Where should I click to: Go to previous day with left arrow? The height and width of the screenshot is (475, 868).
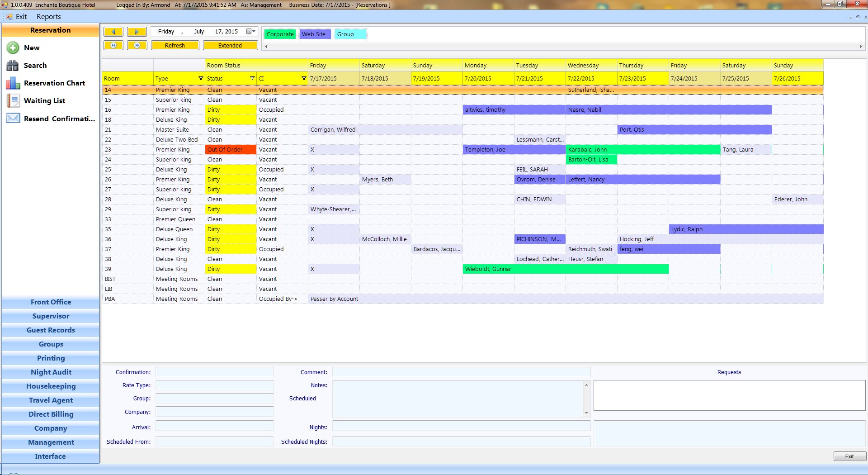[113, 32]
